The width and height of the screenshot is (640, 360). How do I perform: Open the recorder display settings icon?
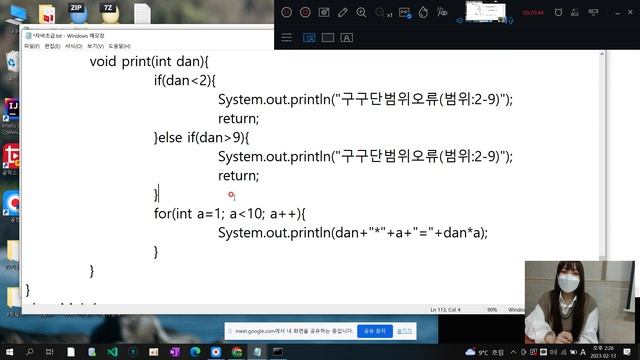pos(593,13)
